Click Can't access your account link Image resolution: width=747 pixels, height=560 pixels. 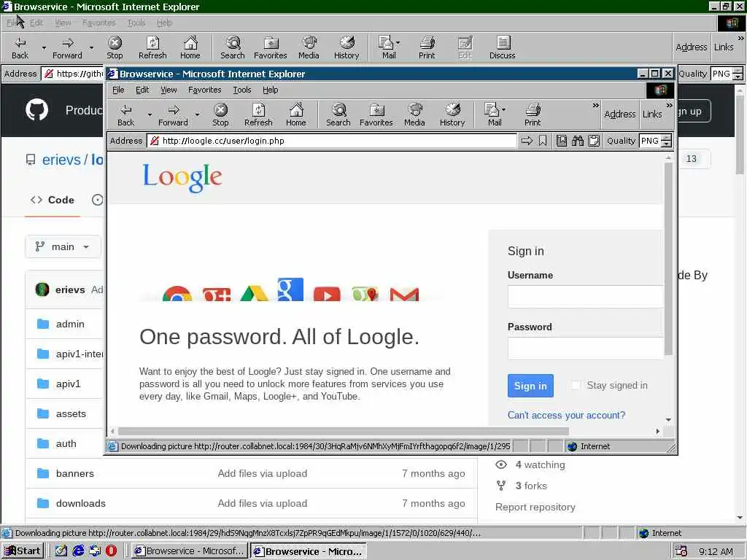566,415
